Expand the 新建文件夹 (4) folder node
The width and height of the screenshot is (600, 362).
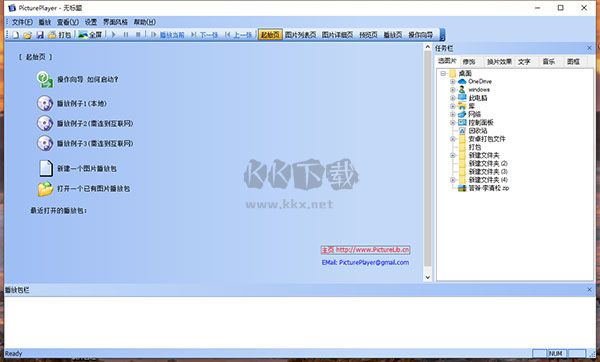(x=452, y=180)
